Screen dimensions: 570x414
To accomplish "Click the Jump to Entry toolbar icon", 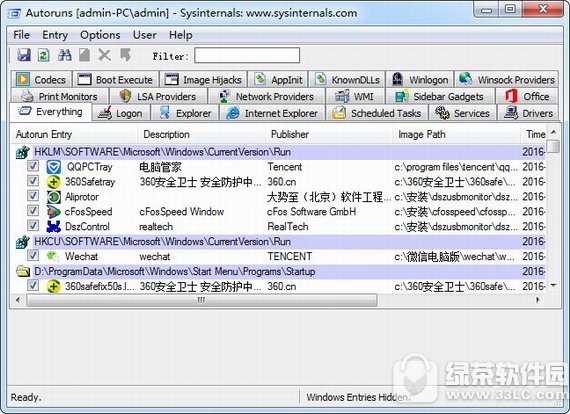I will point(125,55).
